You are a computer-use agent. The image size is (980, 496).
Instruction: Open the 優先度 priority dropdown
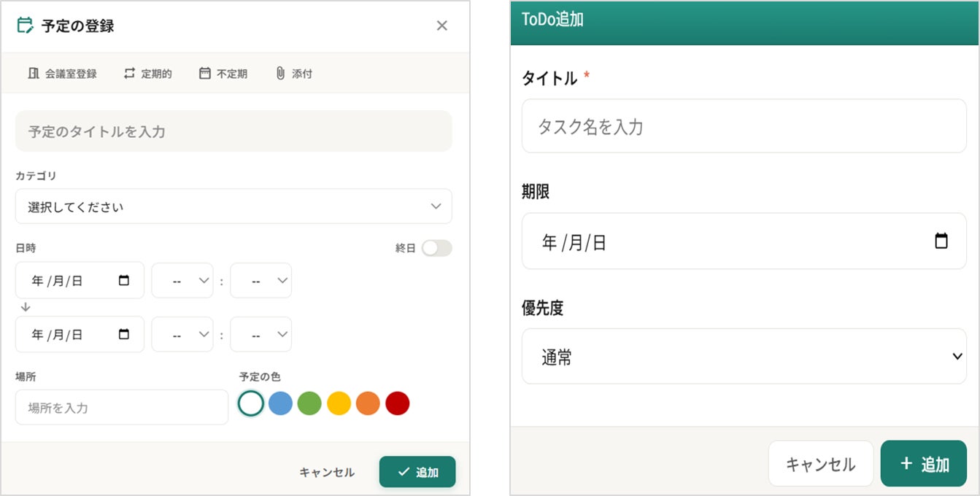coord(744,357)
